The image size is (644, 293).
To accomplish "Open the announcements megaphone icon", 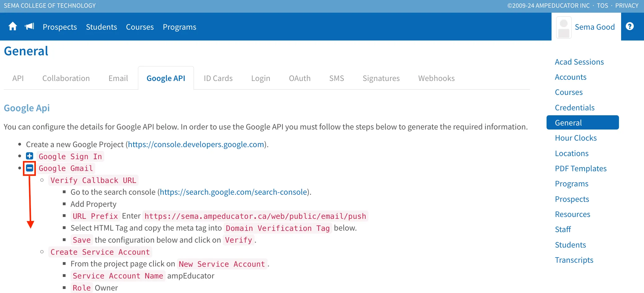I will tap(30, 27).
